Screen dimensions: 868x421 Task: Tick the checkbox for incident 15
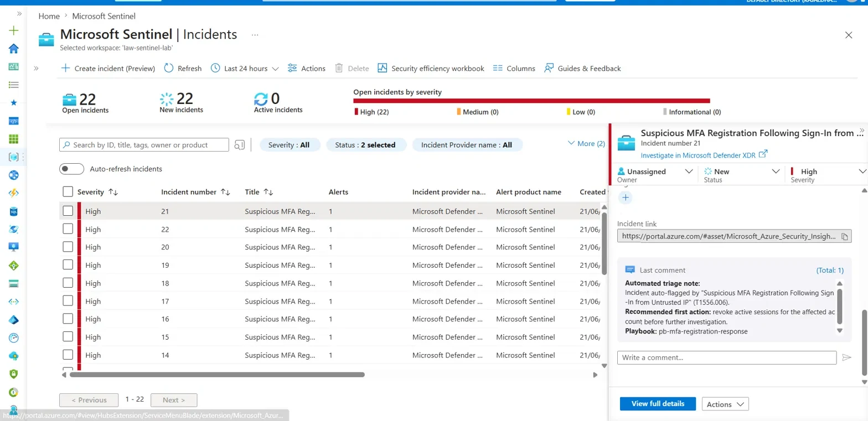(x=68, y=336)
